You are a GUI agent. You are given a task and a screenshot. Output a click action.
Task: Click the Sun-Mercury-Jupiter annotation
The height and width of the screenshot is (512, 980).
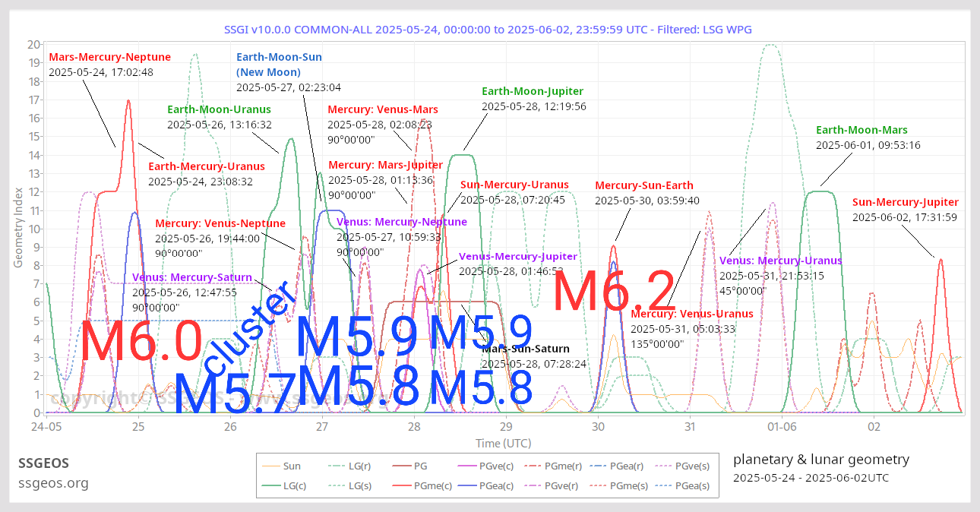pos(905,202)
